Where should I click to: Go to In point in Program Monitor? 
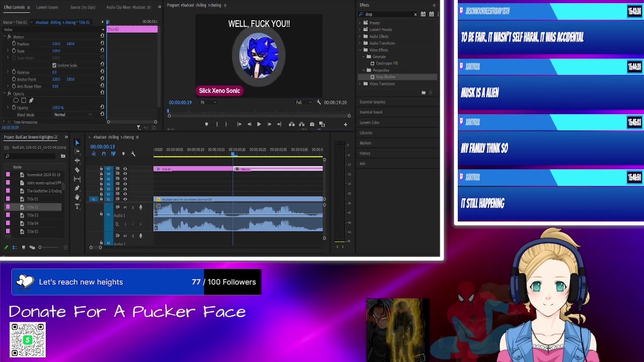coord(239,124)
